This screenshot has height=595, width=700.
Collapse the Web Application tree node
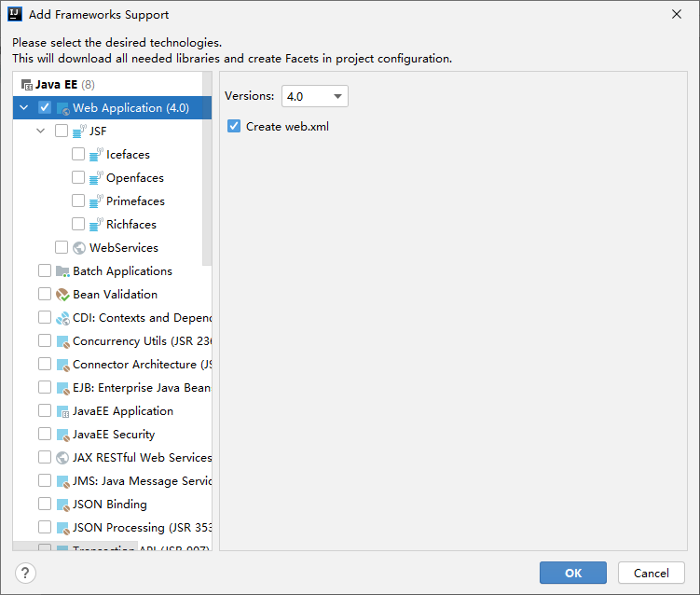tap(24, 108)
